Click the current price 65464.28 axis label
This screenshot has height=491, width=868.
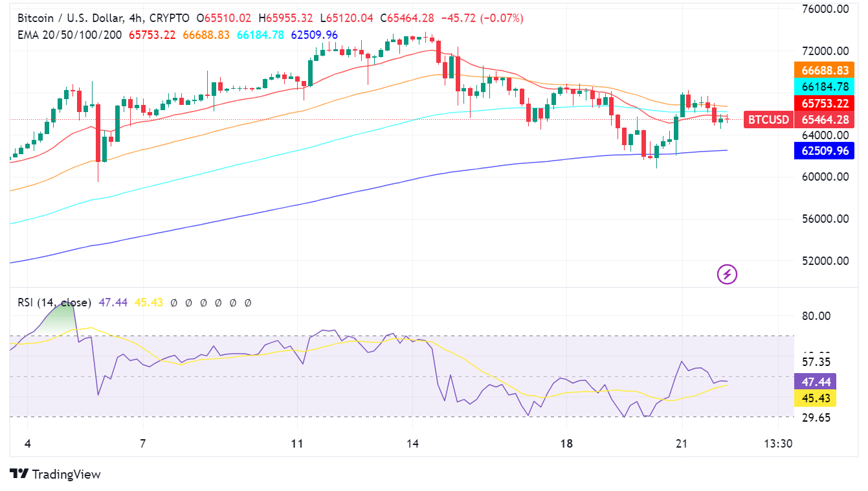tap(824, 119)
